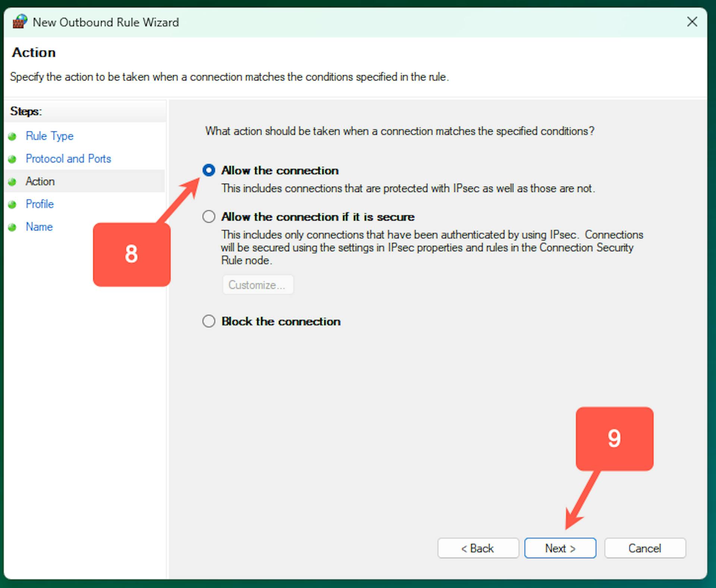The height and width of the screenshot is (588, 716).
Task: Click green bullet beside Profile step
Action: (12, 205)
